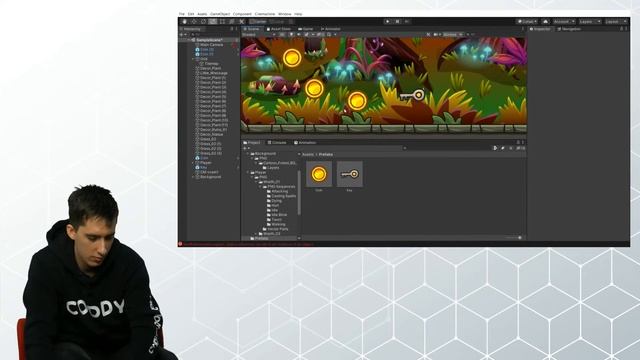
Task: Click the Play button
Action: click(387, 22)
